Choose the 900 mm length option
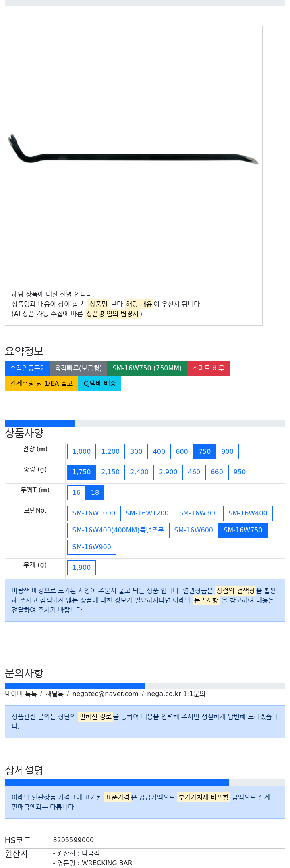290x868 pixels. click(227, 451)
